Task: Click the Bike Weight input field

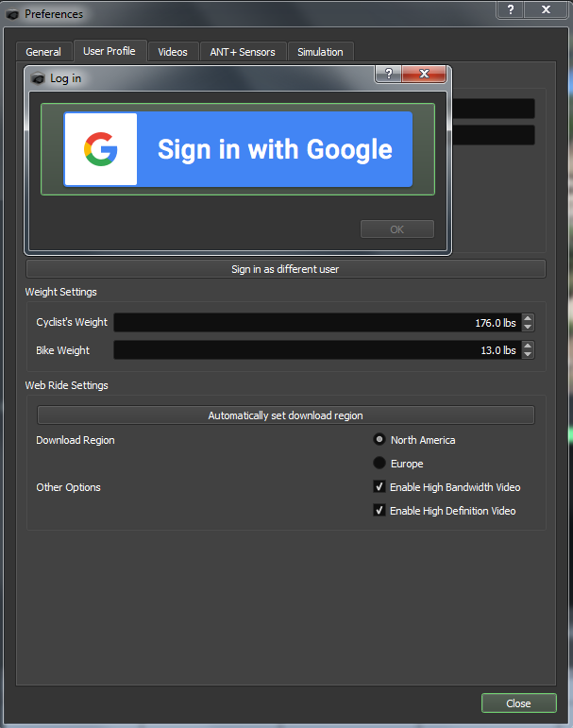Action: click(317, 350)
